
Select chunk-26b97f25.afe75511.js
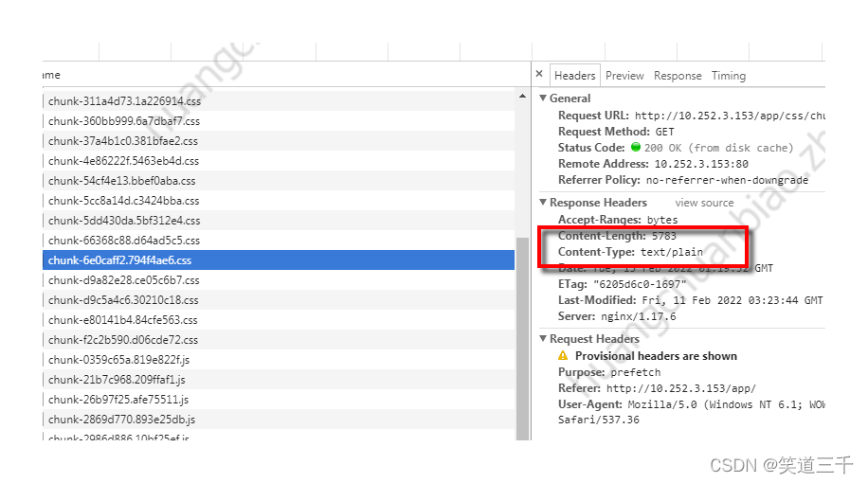point(279,400)
